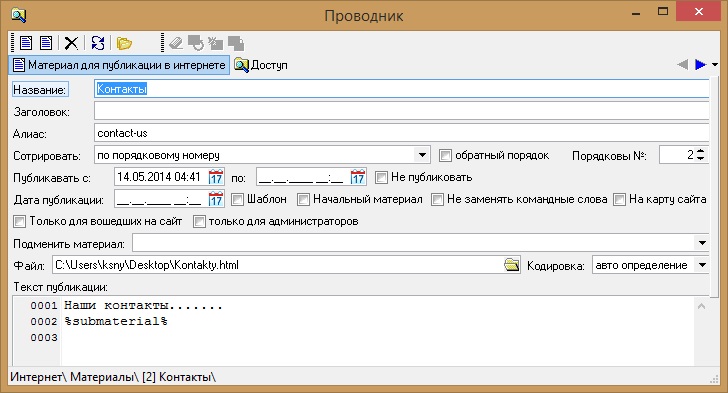Expand the Сотрировать dropdown

422,155
